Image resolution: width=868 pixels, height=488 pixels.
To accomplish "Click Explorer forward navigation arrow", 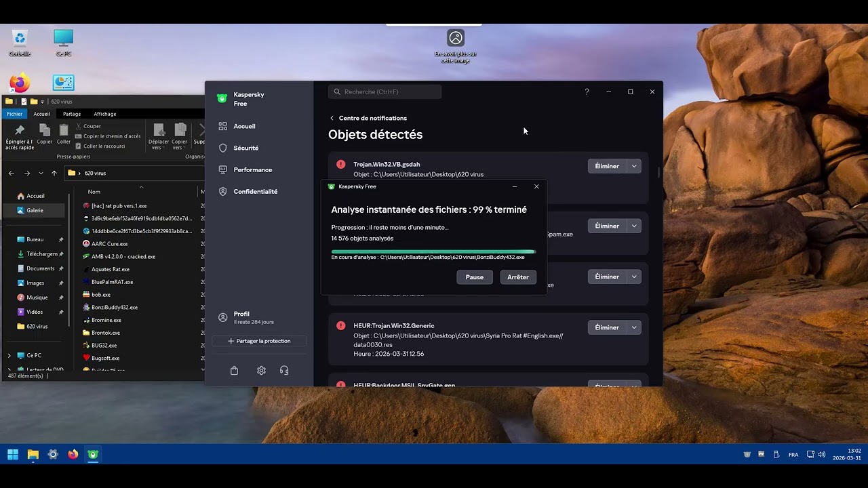I will pyautogui.click(x=27, y=173).
